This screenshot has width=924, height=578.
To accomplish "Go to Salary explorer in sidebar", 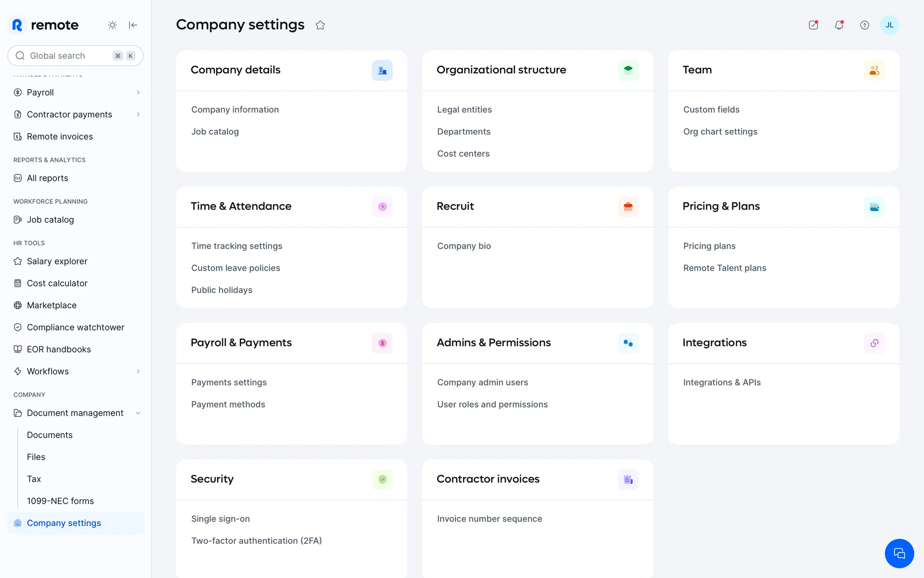I will click(57, 262).
